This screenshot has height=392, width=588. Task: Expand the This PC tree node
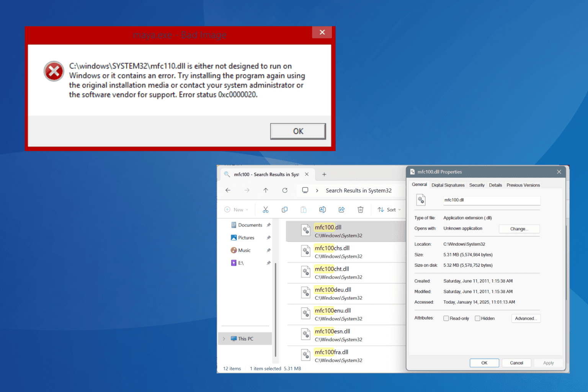(224, 339)
